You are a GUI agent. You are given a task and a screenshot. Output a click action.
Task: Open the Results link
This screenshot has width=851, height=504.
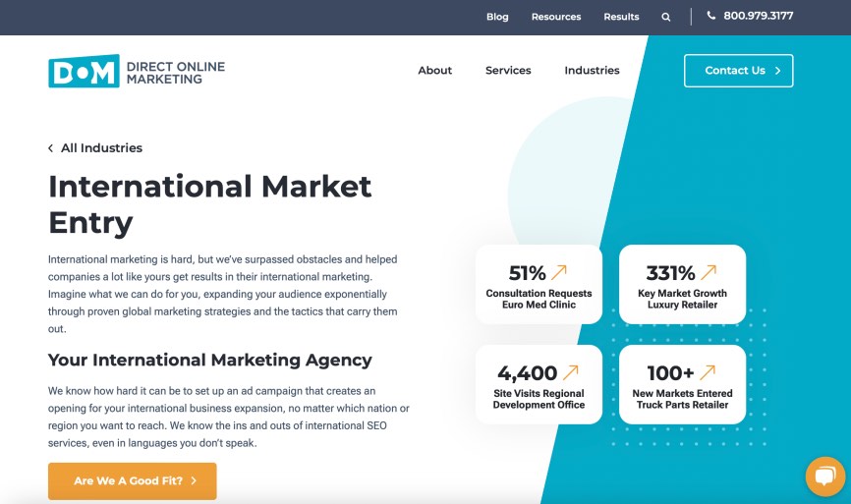[x=621, y=17]
